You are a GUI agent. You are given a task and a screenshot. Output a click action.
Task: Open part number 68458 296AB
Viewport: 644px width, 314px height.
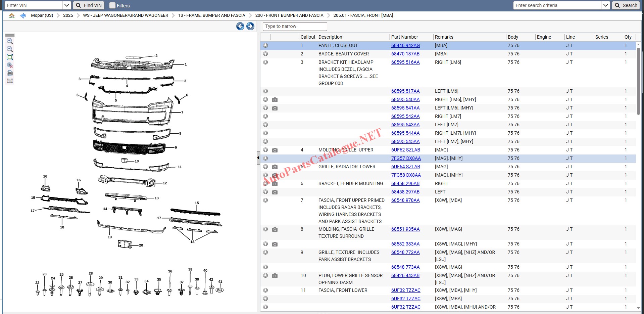tap(405, 183)
